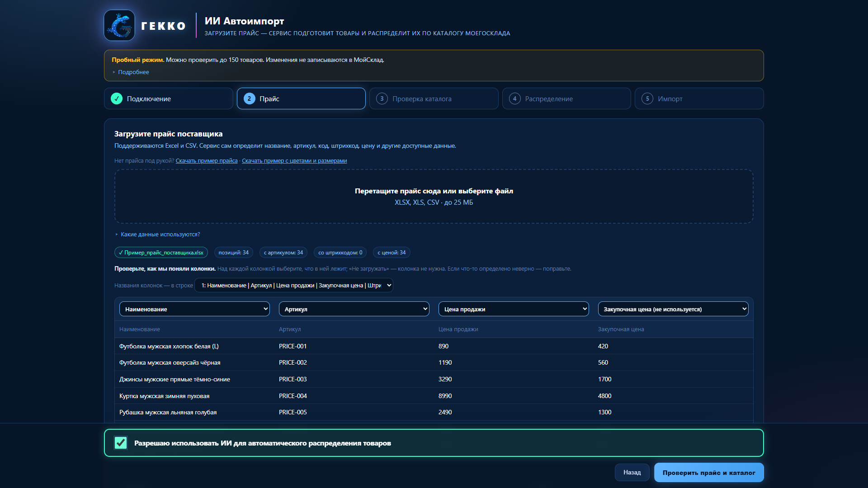Click the step 5 circle icon Импорт
Viewport: 868px width, 488px height.
tap(647, 99)
